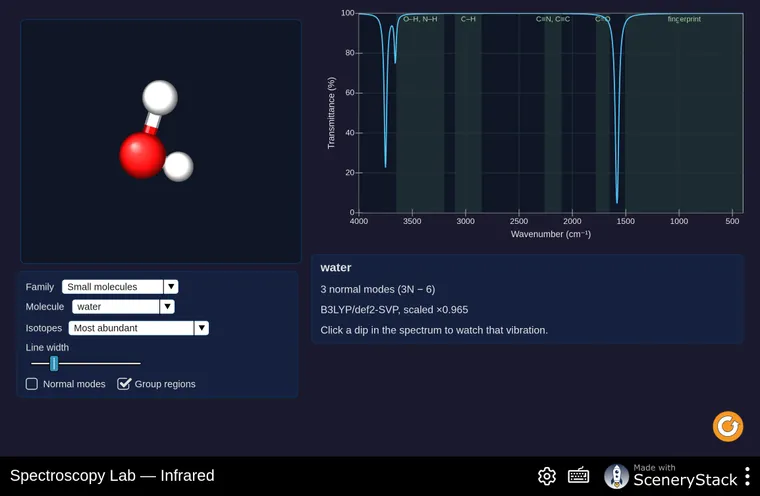Click the Molecule label
The width and height of the screenshot is (760, 496).
point(45,307)
